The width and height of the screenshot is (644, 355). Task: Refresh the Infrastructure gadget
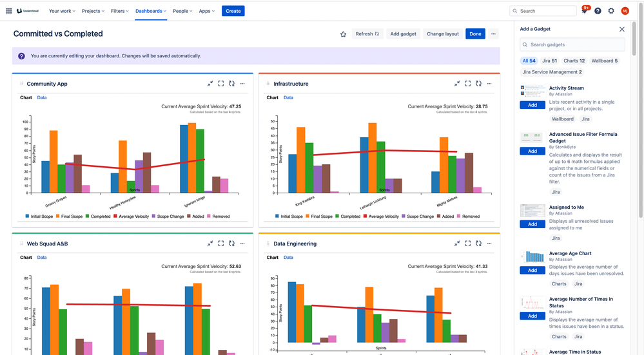tap(478, 84)
